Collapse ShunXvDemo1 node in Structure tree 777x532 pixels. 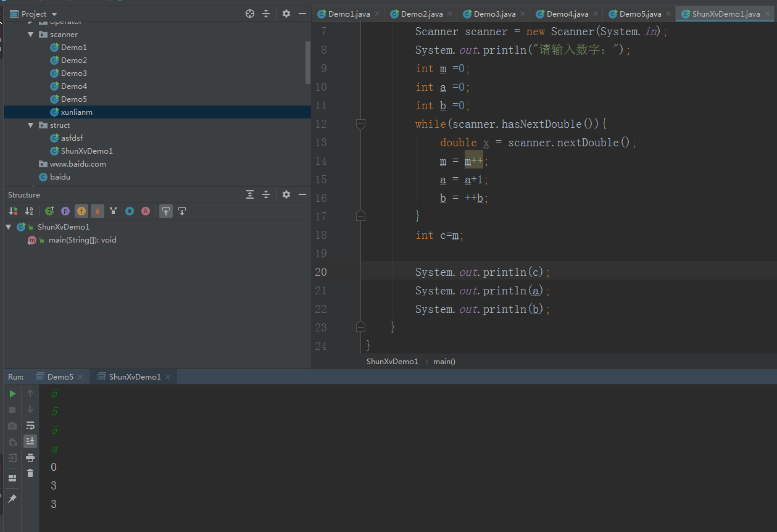coord(9,227)
